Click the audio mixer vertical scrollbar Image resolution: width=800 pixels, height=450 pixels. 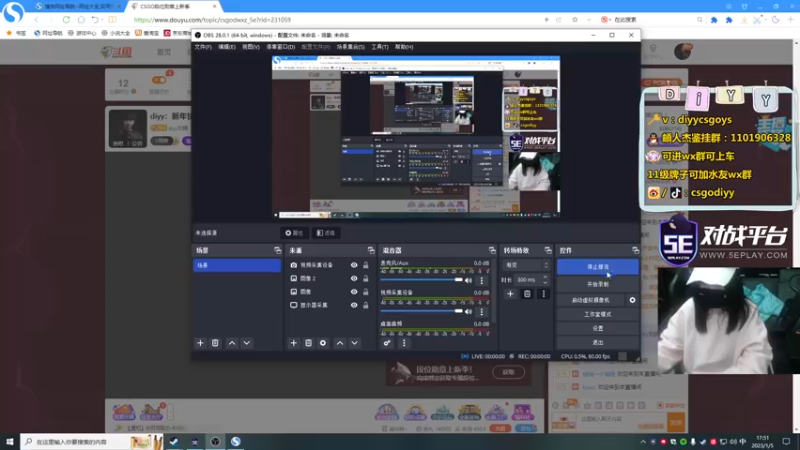(493, 291)
